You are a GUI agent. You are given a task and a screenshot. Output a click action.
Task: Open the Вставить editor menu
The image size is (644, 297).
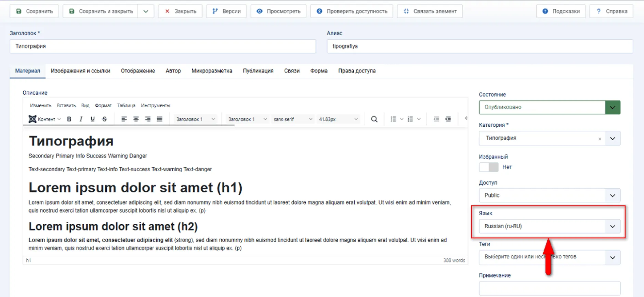(66, 106)
